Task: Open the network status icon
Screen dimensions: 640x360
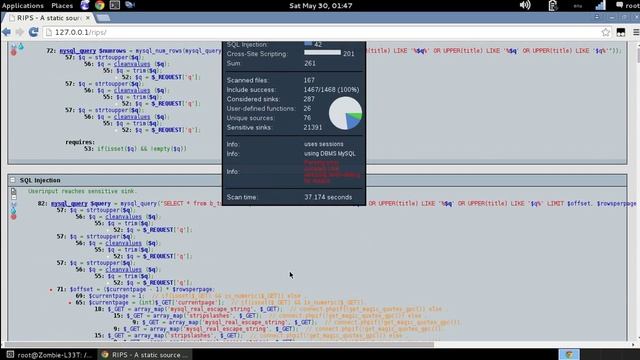Action: (x=600, y=5)
